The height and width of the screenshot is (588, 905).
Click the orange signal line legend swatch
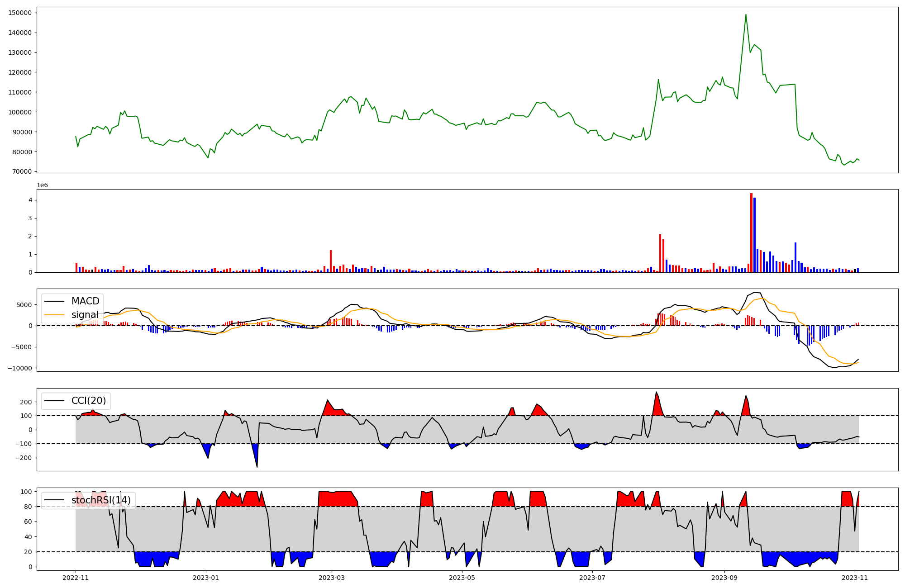[x=55, y=315]
